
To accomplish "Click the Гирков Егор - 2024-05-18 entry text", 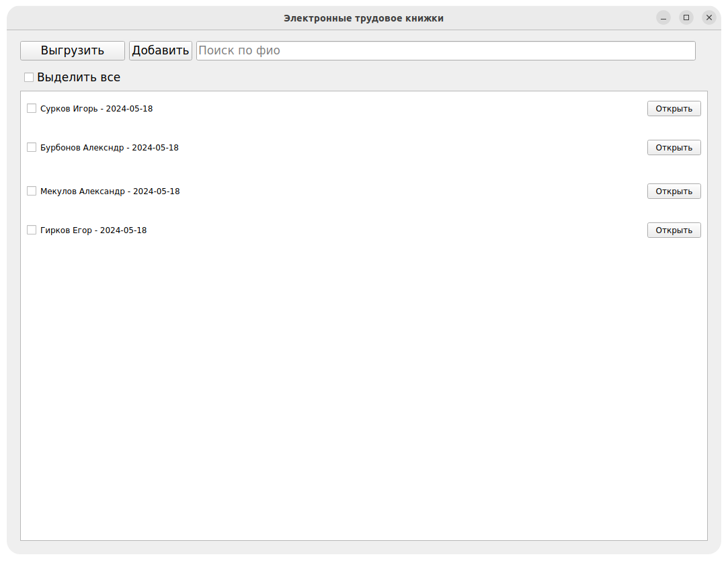I will tap(93, 230).
